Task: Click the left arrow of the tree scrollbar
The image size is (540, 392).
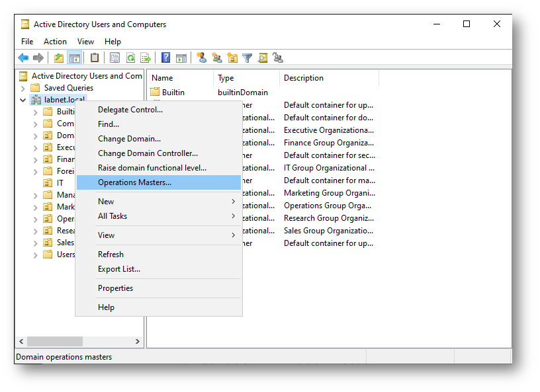Action: point(21,341)
